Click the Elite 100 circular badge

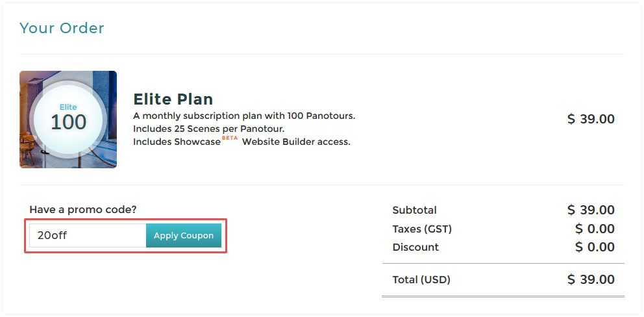[x=68, y=120]
